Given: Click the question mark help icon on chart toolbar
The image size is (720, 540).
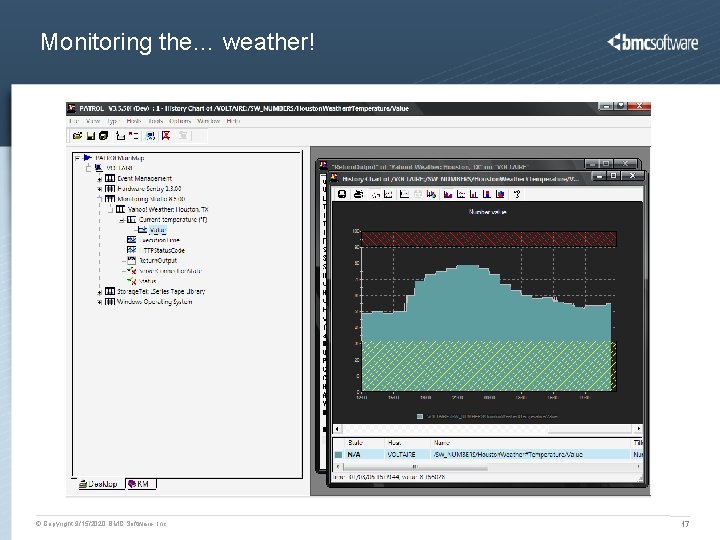Looking at the screenshot, I should [x=517, y=194].
